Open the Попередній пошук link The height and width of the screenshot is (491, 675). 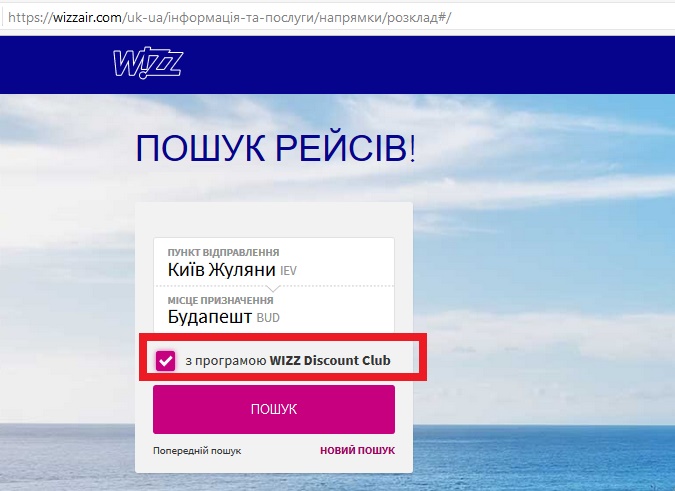pos(197,451)
